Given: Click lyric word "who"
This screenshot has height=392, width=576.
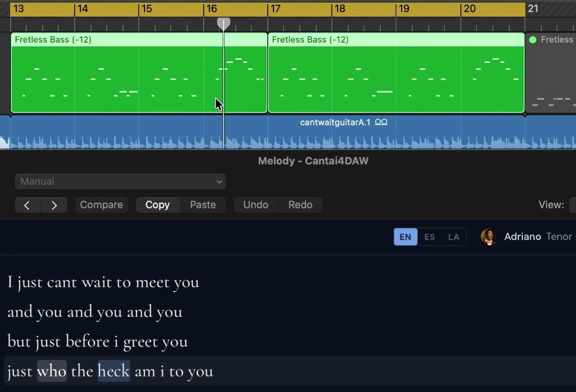Looking at the screenshot, I should 52,371.
